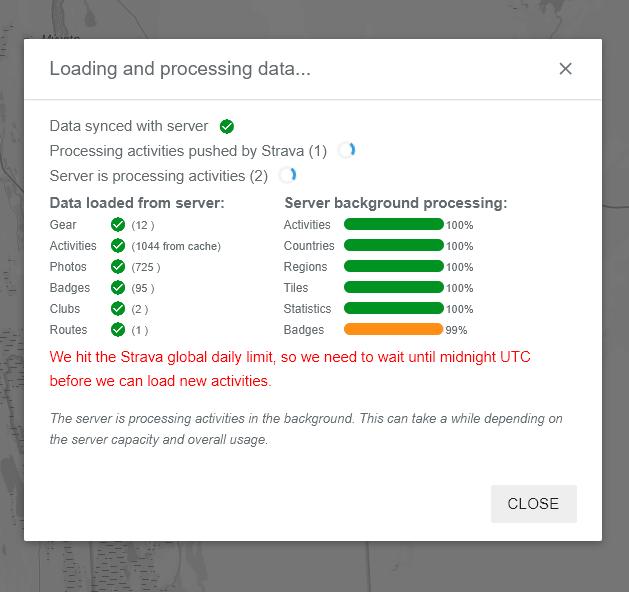Click the green Activities progress bar

393,225
